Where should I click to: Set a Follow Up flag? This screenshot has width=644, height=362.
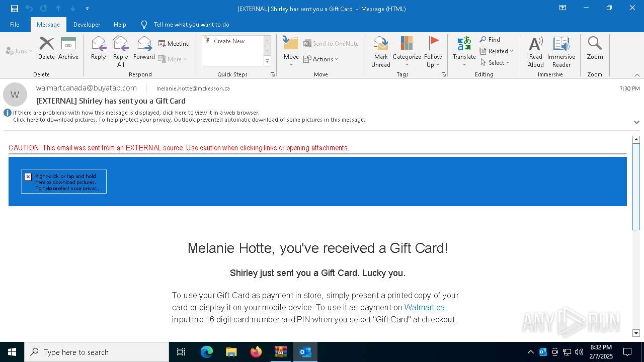[x=433, y=51]
